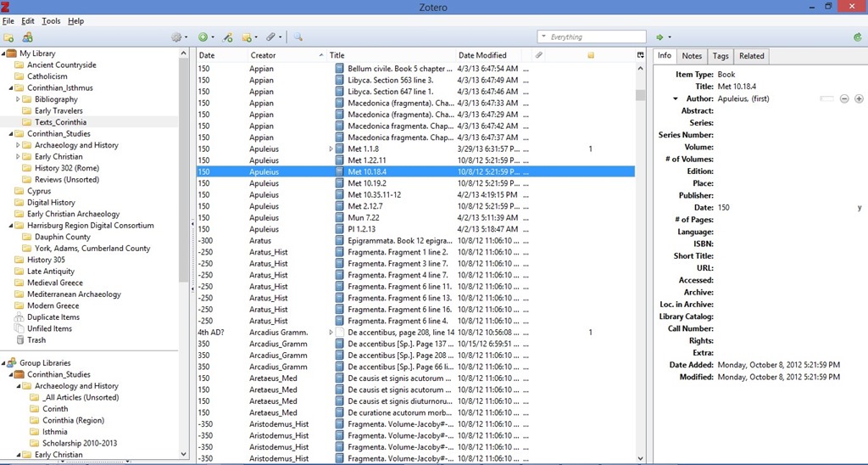Toggle author single/two field name mode

(x=827, y=98)
